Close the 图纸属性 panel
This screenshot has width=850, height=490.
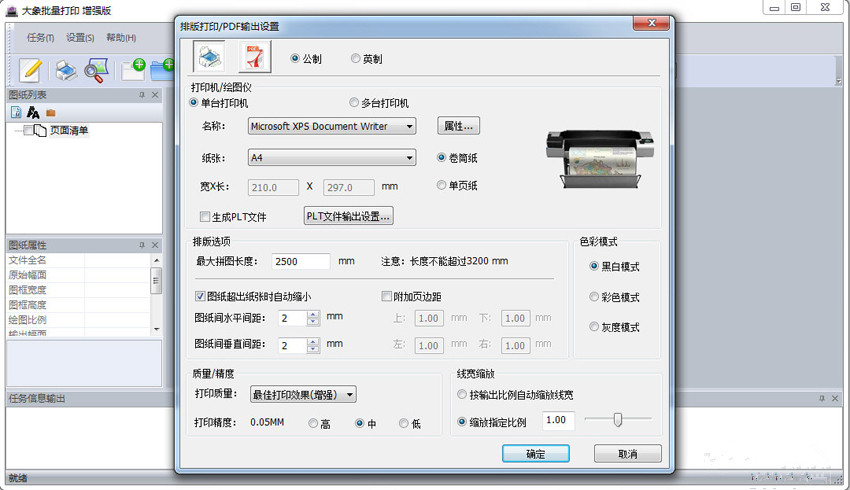[155, 245]
